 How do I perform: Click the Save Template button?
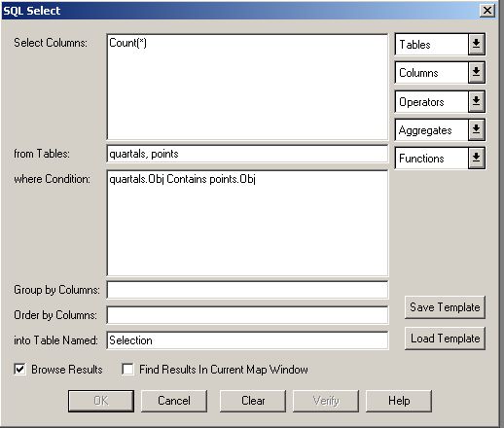coord(445,307)
